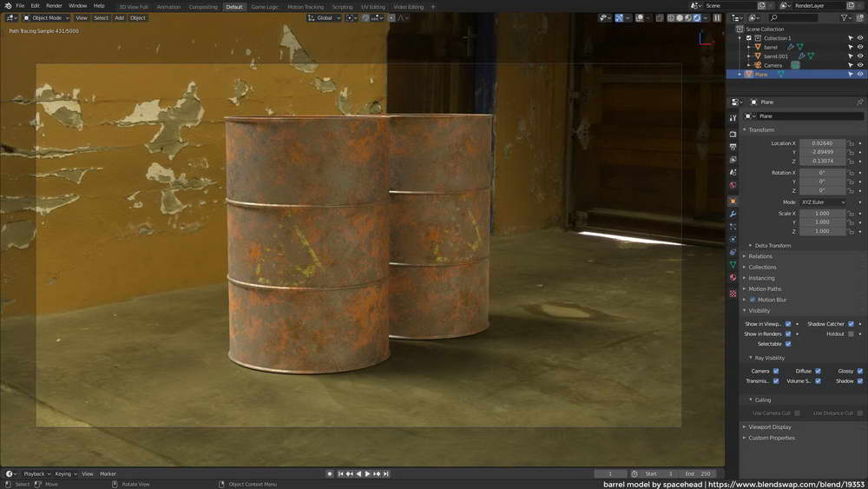Open the Object Mode dropdown
The image size is (868, 489).
pos(46,17)
